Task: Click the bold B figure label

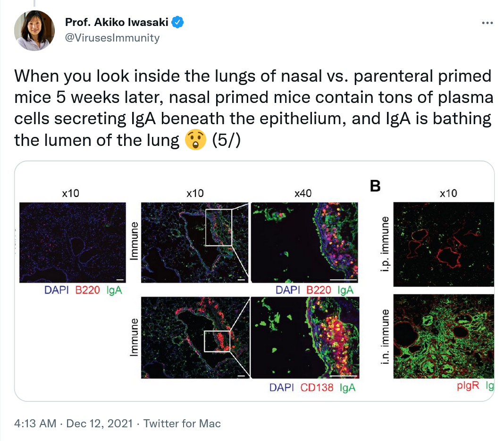Action: pos(375,187)
